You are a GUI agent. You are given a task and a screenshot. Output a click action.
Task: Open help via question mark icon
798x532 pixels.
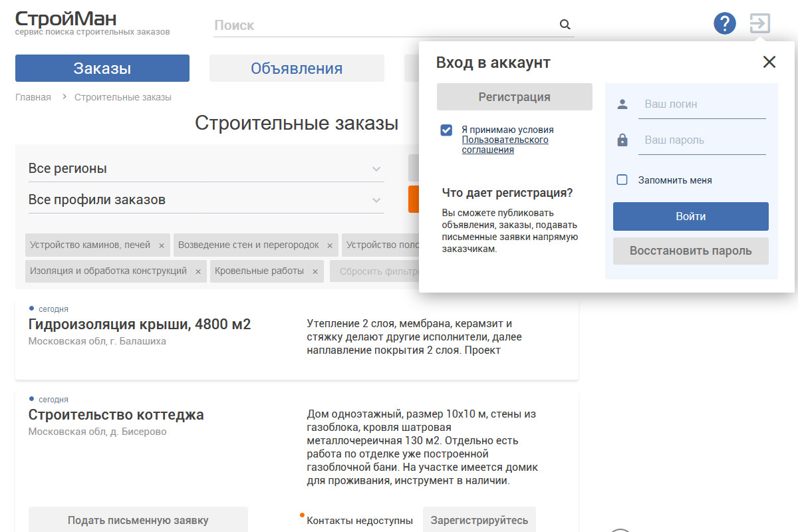click(x=724, y=24)
